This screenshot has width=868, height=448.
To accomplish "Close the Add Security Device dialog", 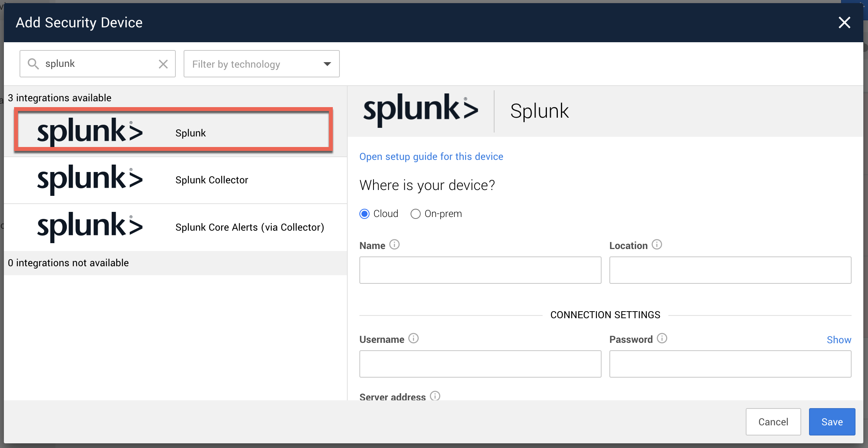I will [844, 23].
